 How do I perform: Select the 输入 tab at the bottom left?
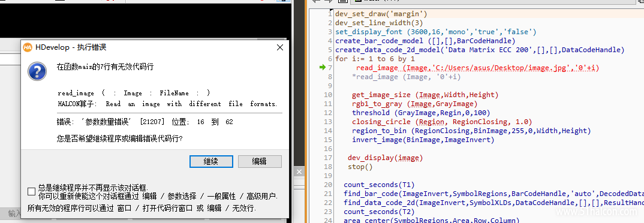14,213
